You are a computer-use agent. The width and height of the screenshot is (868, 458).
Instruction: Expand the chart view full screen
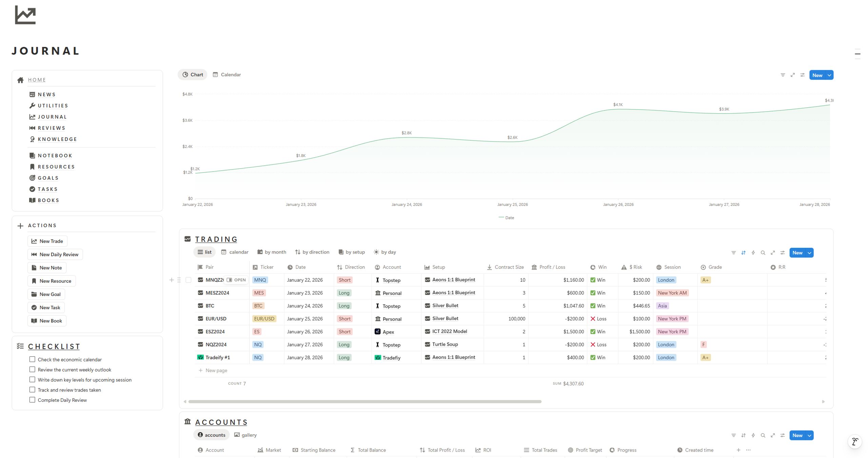coord(793,75)
